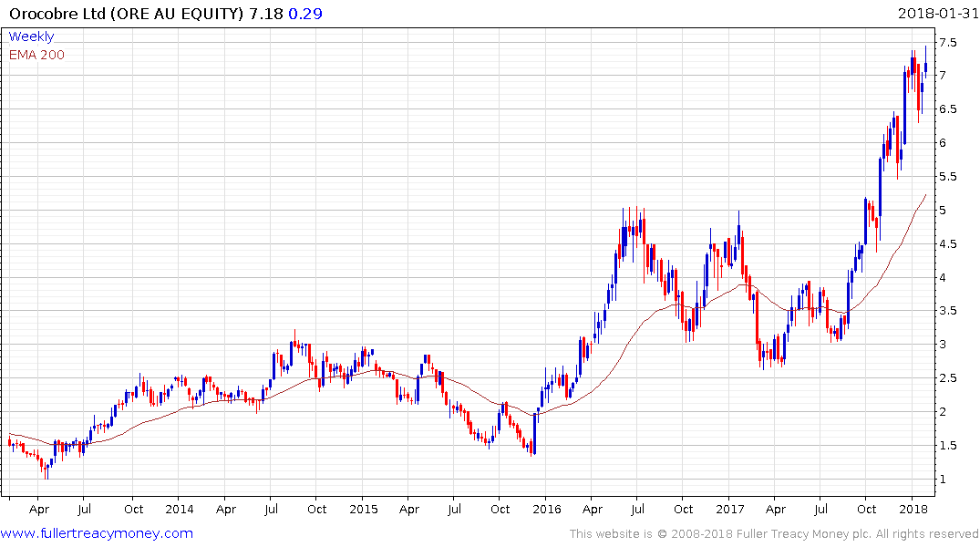This screenshot has width=980, height=547.
Task: Select the chart title 'Orocobre Ltd (ORE AU EQUITY)'
Action: [x=126, y=14]
